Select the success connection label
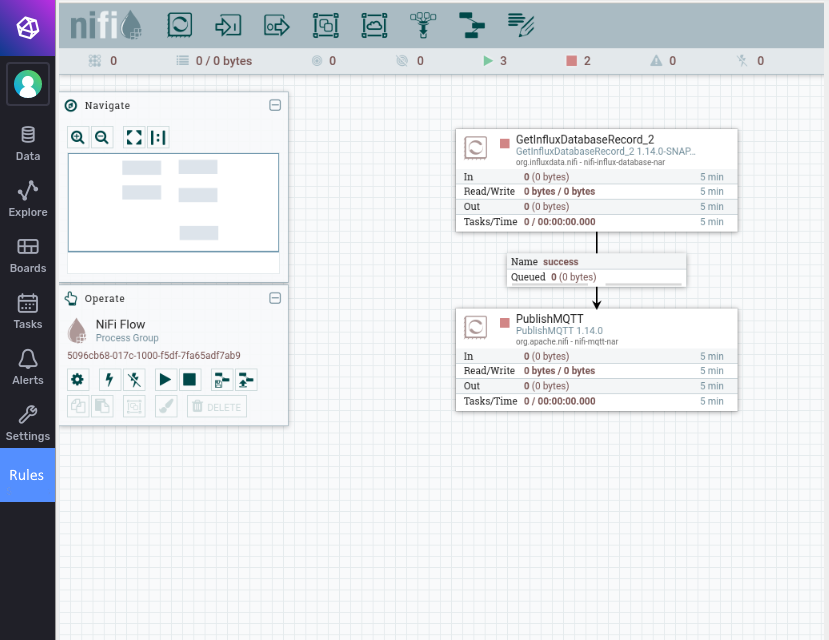The width and height of the screenshot is (829, 640). click(x=596, y=270)
